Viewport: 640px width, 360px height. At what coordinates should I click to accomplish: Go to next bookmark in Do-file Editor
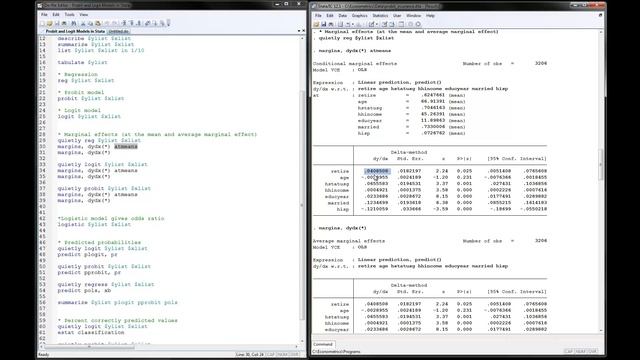point(139,23)
